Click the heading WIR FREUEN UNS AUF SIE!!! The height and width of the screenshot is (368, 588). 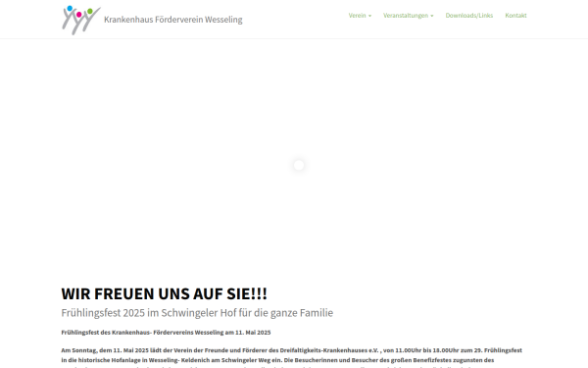[165, 293]
